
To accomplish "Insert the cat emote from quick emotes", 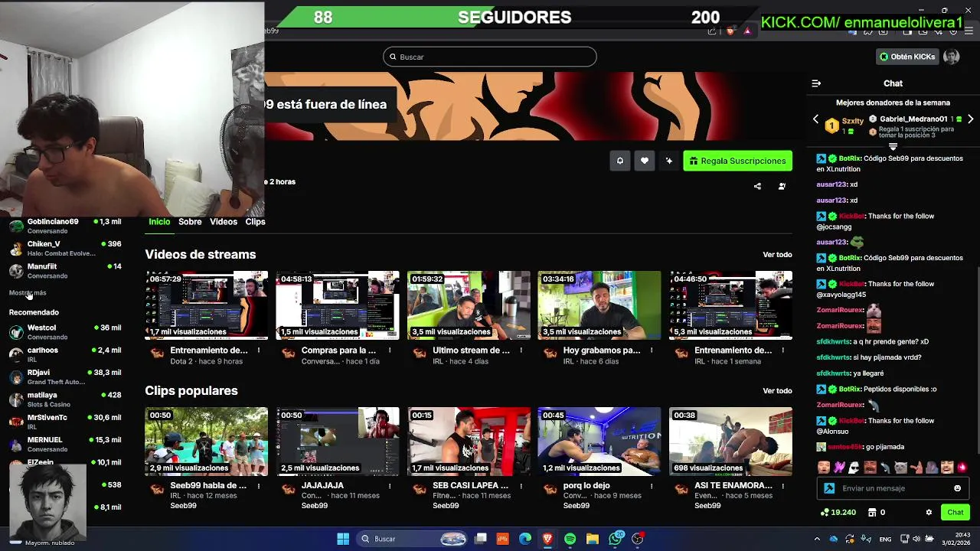I will (x=900, y=467).
